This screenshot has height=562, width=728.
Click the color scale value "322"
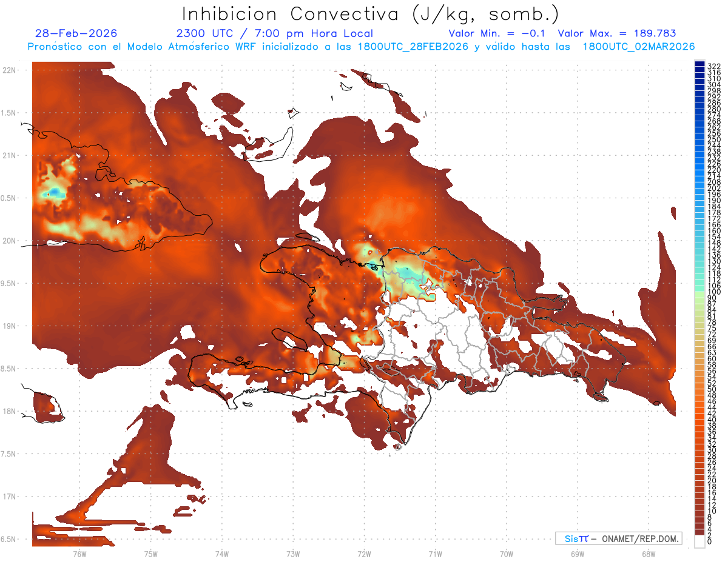point(713,66)
